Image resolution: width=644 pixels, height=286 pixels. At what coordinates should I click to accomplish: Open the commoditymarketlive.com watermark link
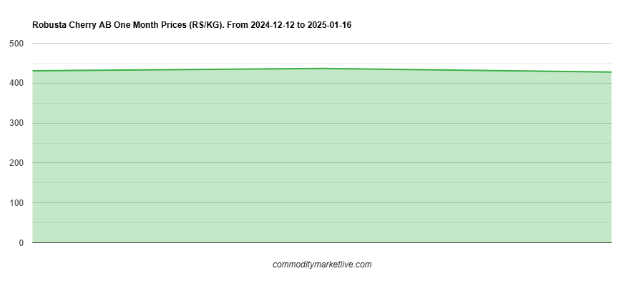(x=322, y=265)
